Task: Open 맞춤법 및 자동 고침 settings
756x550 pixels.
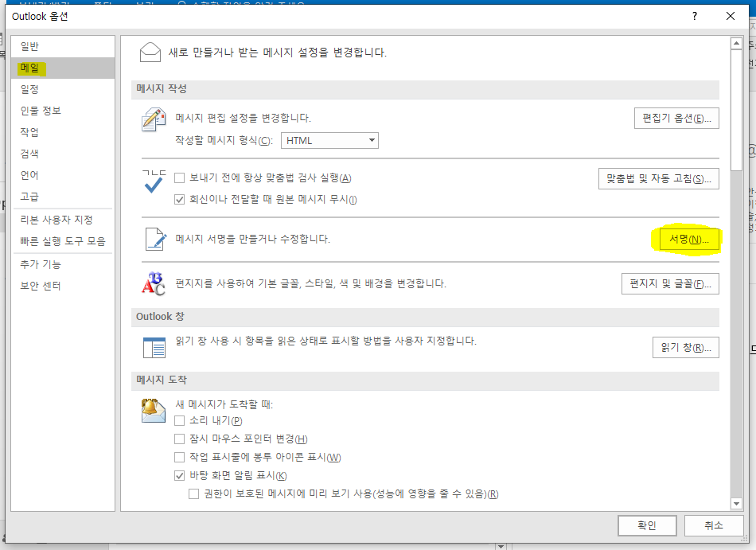Action: click(659, 178)
